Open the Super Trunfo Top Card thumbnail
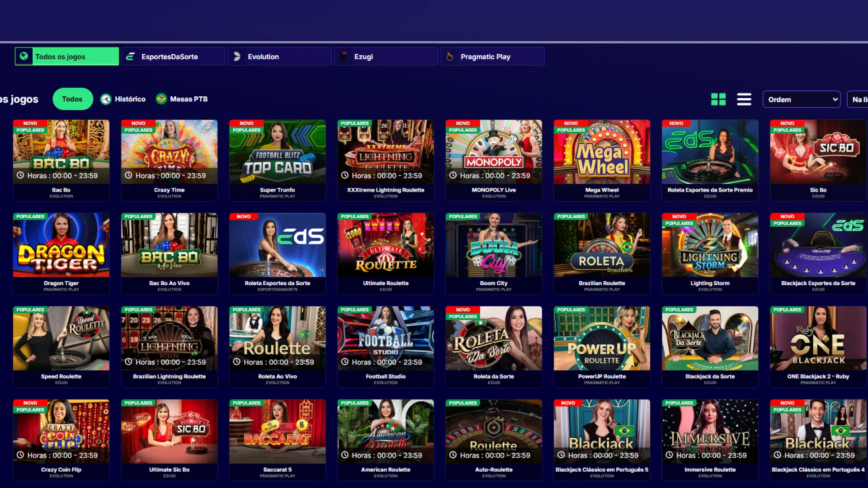The image size is (868, 488). (x=278, y=152)
